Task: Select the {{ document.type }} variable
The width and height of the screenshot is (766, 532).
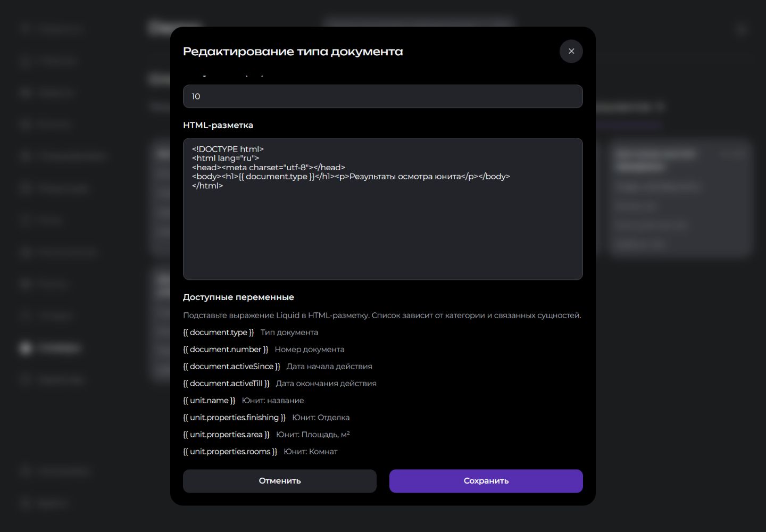Action: pyautogui.click(x=219, y=332)
